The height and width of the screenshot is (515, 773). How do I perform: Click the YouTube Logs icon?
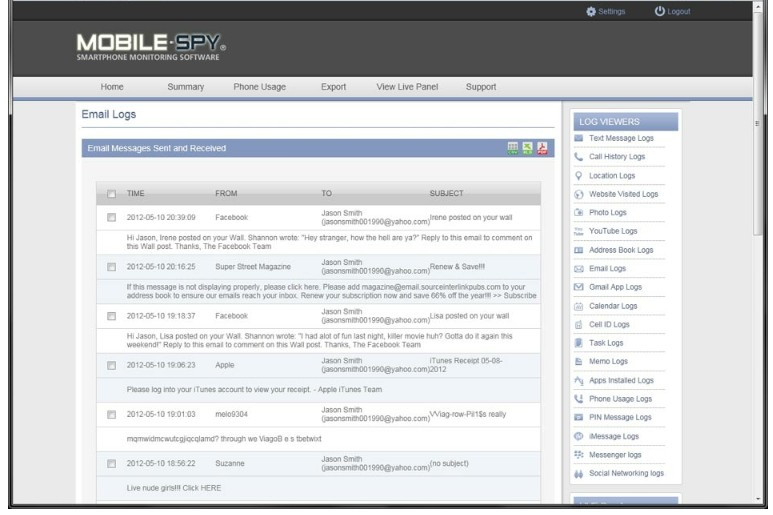(x=579, y=231)
